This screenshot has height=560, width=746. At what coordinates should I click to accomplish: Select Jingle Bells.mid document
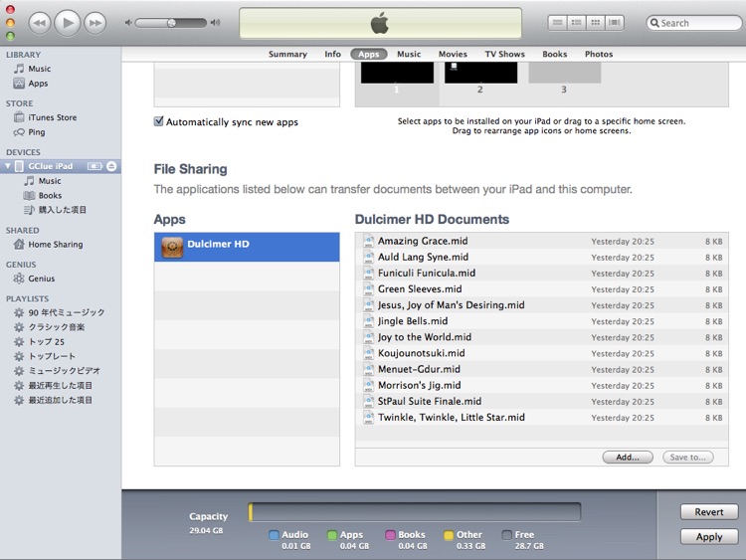[541, 321]
